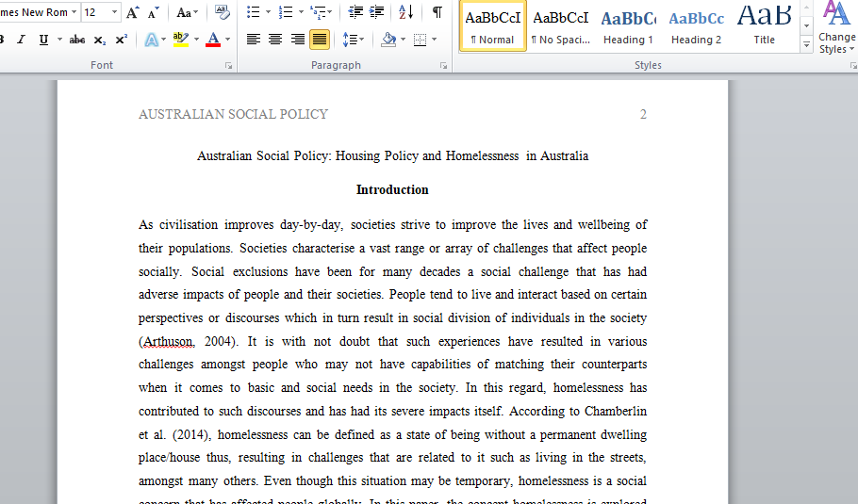The image size is (858, 504).
Task: Open the Line Spacing dropdown arrow
Action: click(362, 40)
